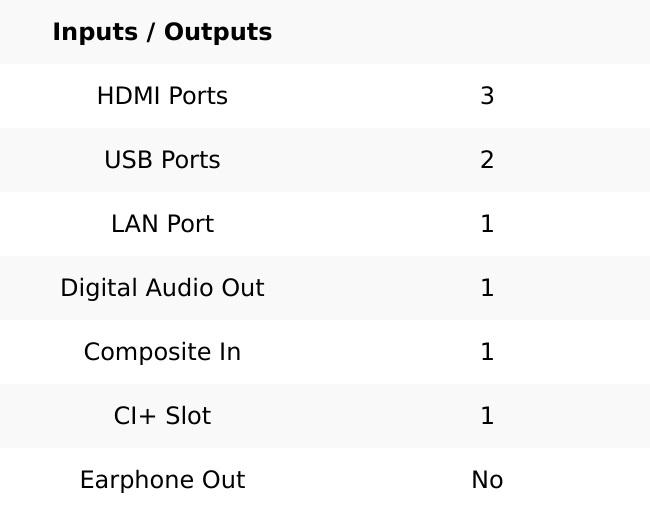Screen dimensions: 650x512
Task: Select the CI+ Slot label
Action: coord(162,416)
